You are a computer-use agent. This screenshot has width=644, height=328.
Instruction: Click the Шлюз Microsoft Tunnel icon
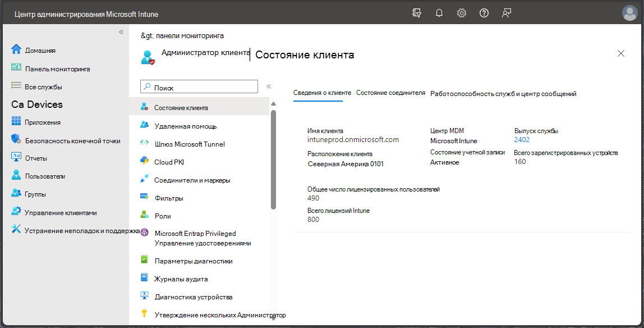144,143
